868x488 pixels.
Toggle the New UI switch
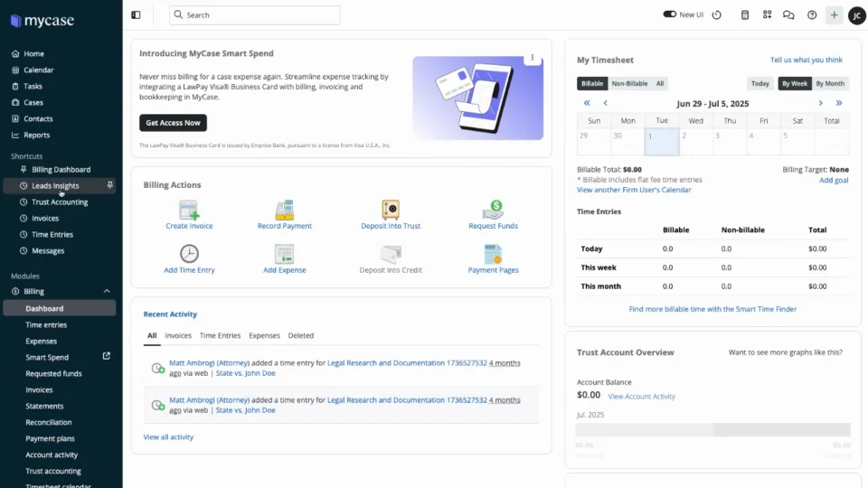coord(669,14)
